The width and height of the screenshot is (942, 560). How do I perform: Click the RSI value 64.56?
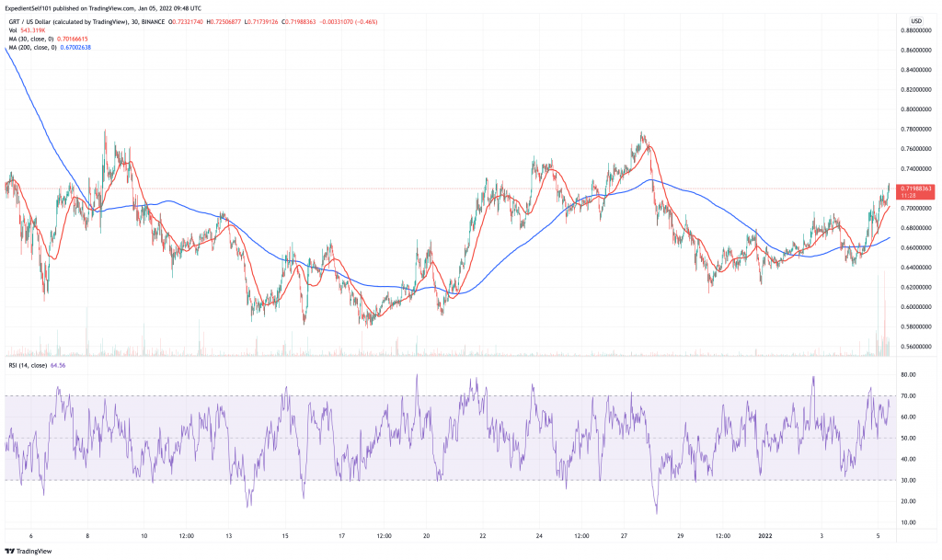coord(58,365)
